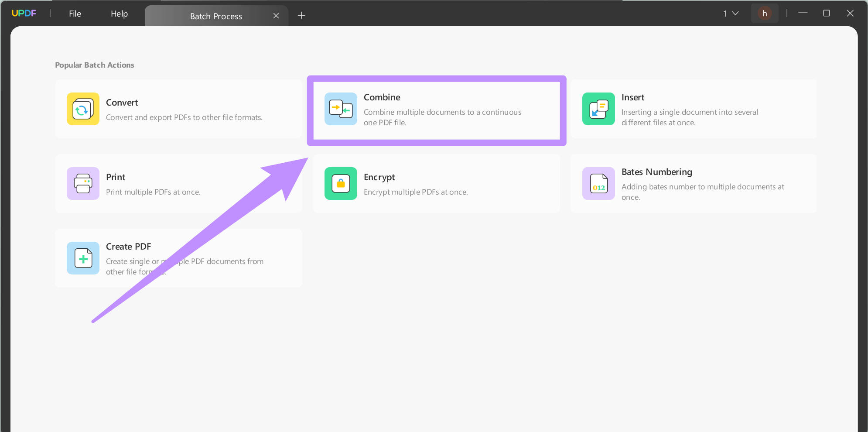The height and width of the screenshot is (432, 868).
Task: Click the Print printer icon
Action: [x=83, y=184]
